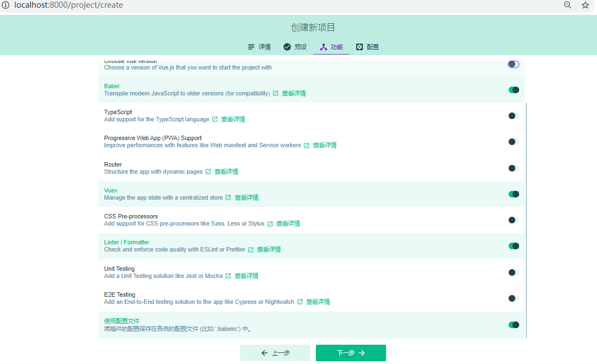Enable the Router feature switch
Viewport: 597px width, 364px height.
tap(514, 168)
